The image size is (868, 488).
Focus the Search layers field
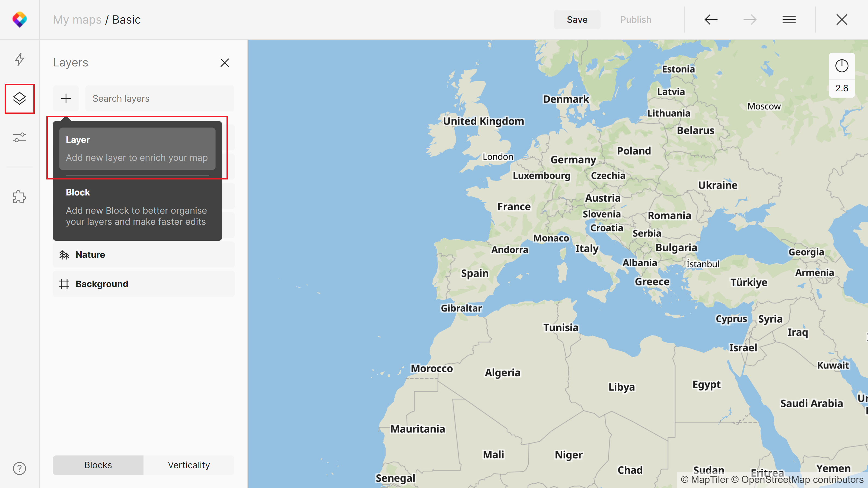pyautogui.click(x=160, y=98)
